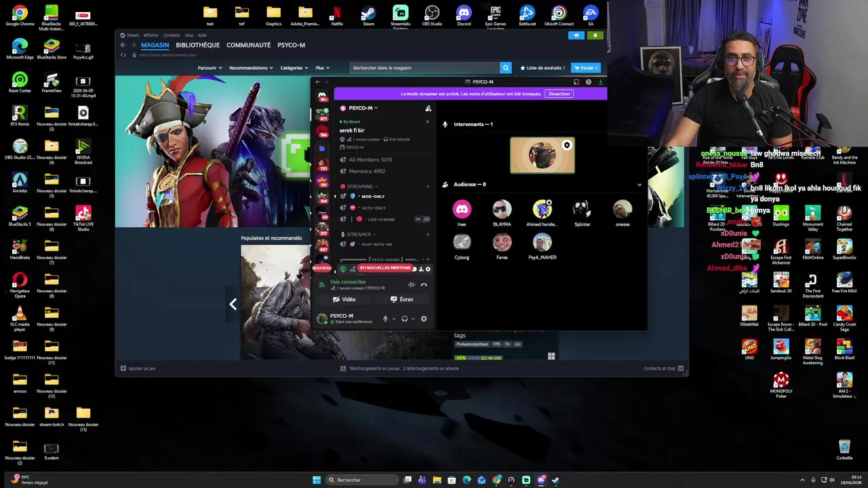
Task: Click Désactiver streamer mode button
Action: click(x=559, y=94)
